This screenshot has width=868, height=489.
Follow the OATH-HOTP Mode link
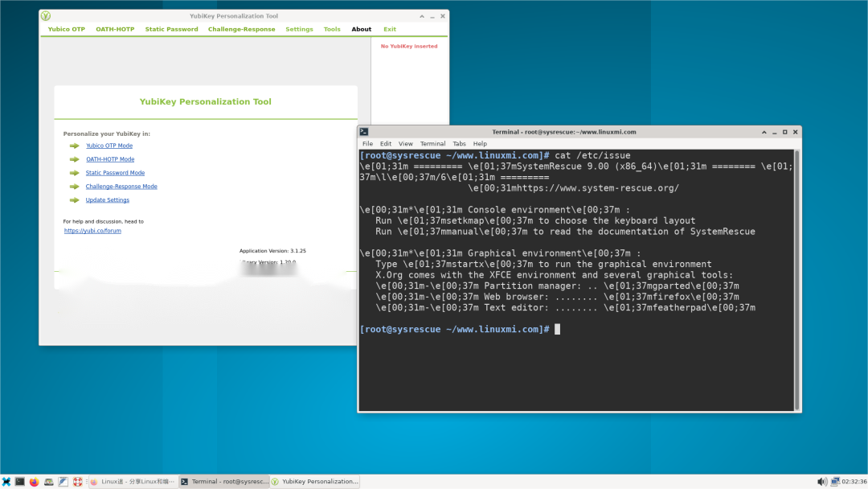tap(110, 159)
